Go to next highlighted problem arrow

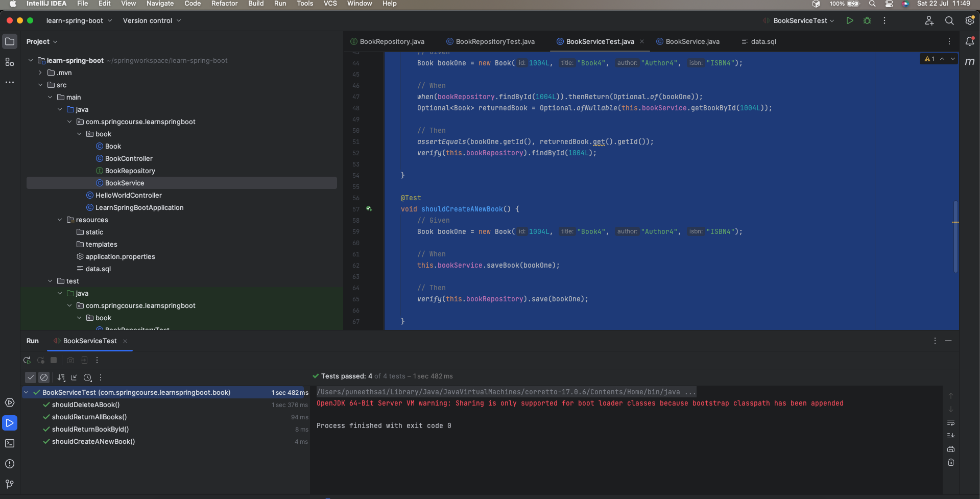tap(953, 59)
